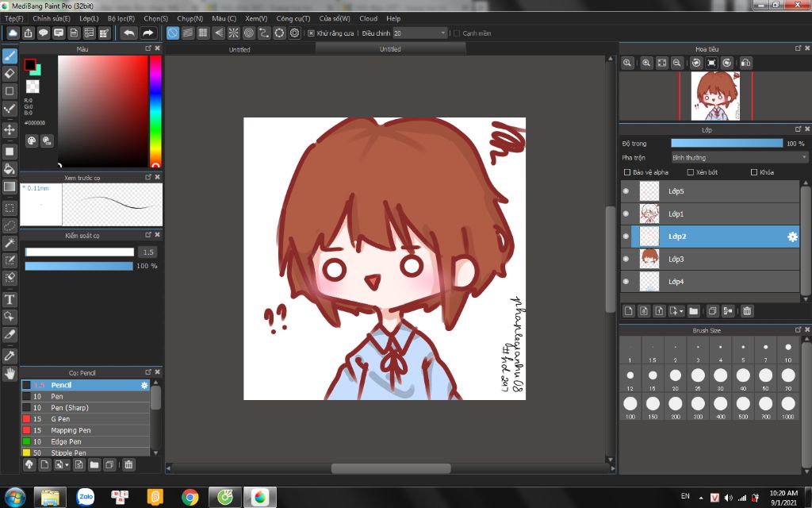Open the Công cụ(T) menu
The height and width of the screenshot is (508, 812).
click(x=293, y=19)
